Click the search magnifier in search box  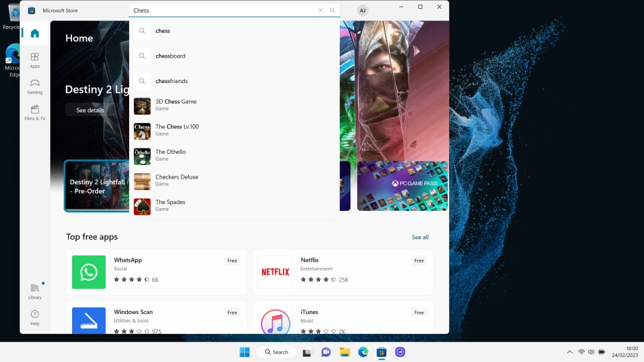(332, 10)
